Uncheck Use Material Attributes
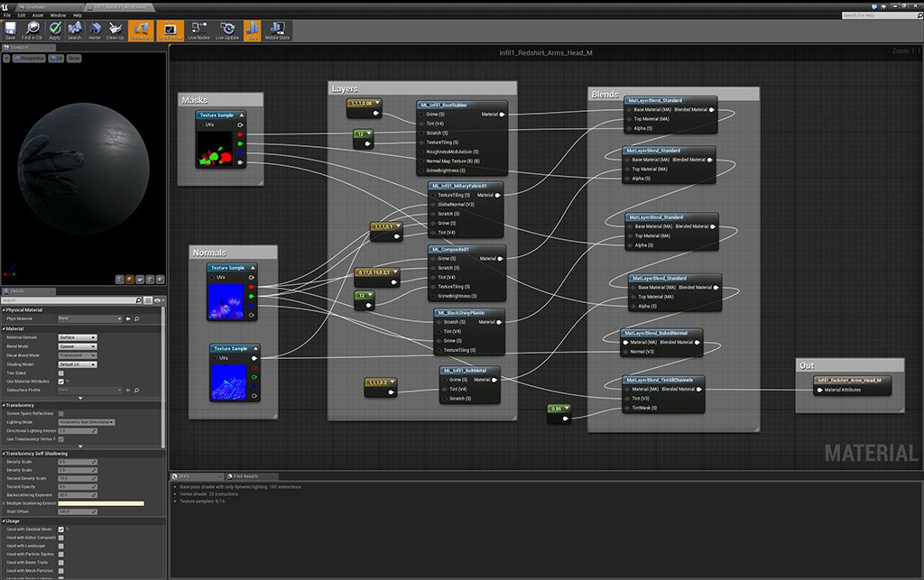 (60, 381)
